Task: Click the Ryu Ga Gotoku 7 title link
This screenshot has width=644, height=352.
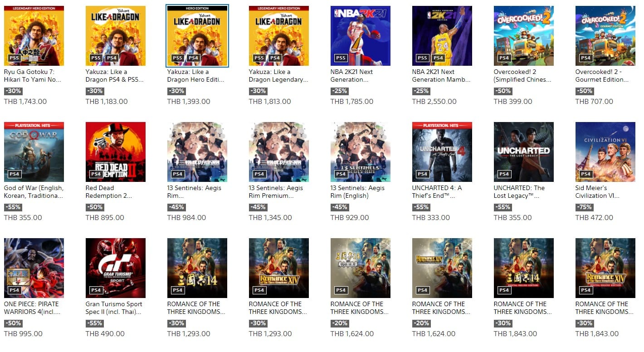Action: (33, 76)
